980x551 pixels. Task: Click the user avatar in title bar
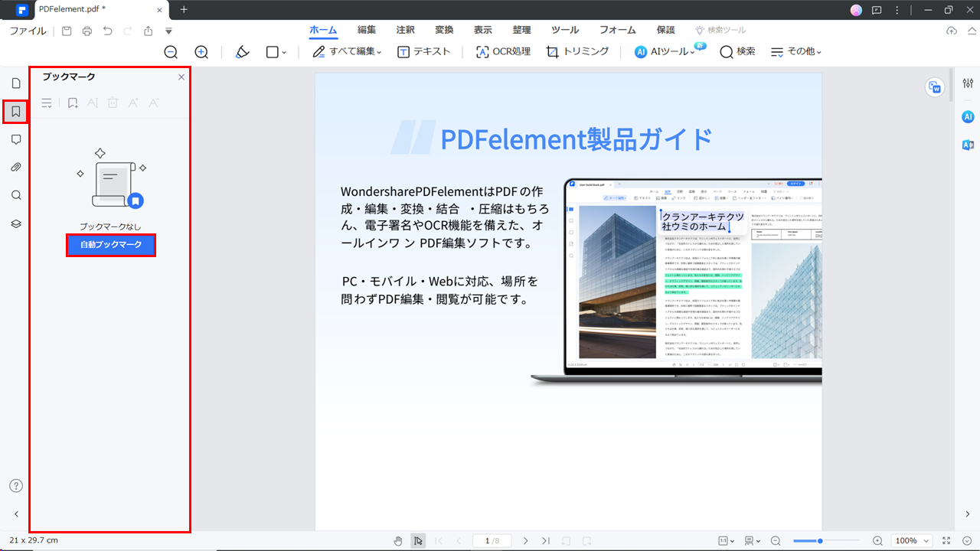tap(856, 10)
